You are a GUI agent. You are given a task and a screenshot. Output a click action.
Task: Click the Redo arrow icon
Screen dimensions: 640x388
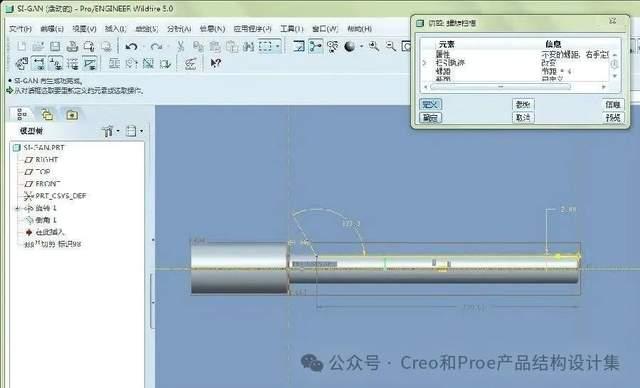pos(156,47)
